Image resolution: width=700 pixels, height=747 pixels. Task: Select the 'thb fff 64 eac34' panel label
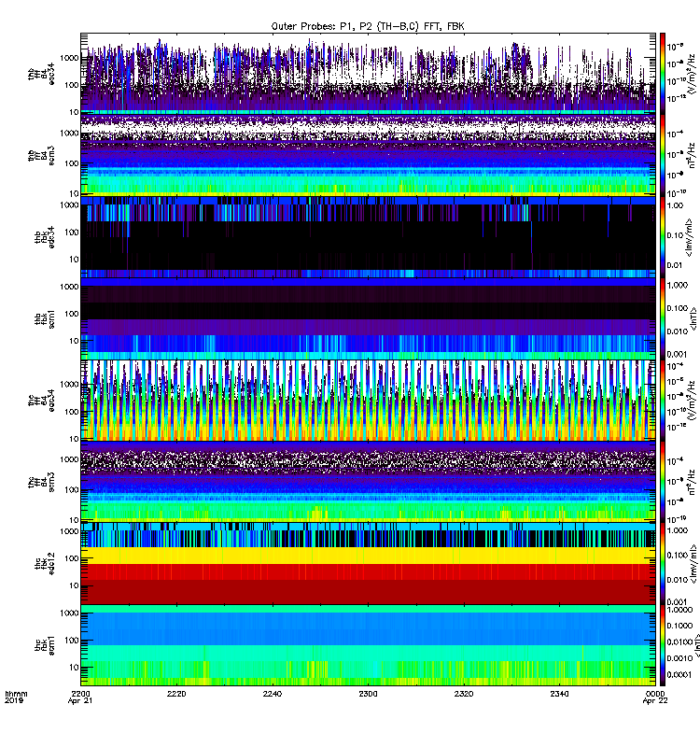[x=41, y=74]
